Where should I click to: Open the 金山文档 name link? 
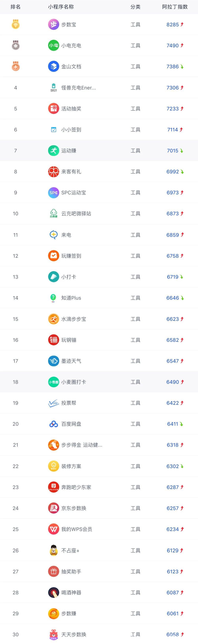coord(71,66)
